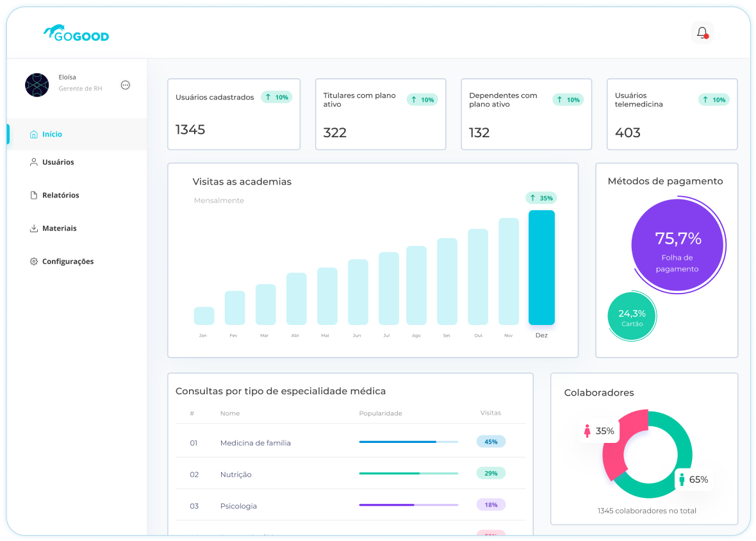Open Configurações with the gear icon
756x541 pixels.
click(x=33, y=261)
